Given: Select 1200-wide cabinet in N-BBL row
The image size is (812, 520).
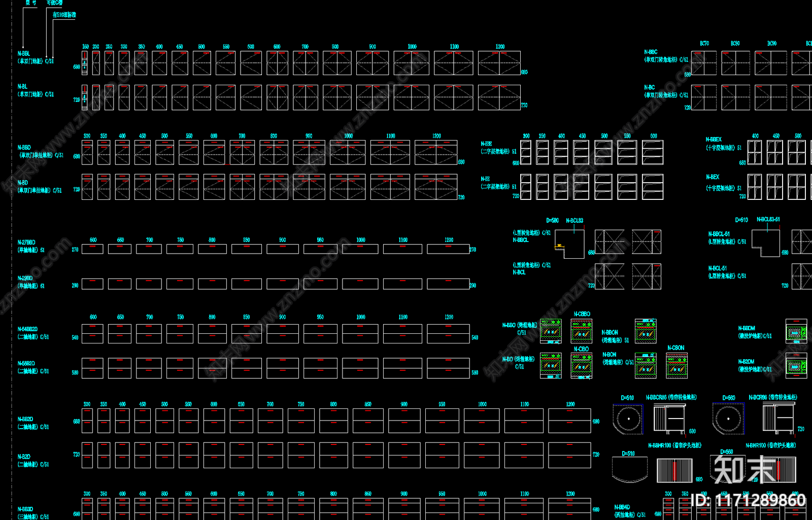Looking at the screenshot, I should (499, 63).
